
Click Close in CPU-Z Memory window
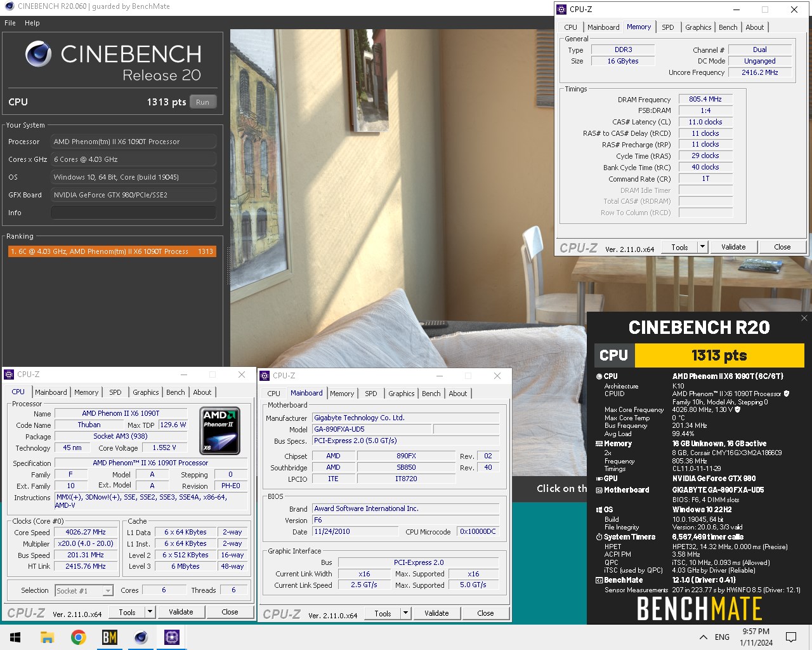[782, 247]
